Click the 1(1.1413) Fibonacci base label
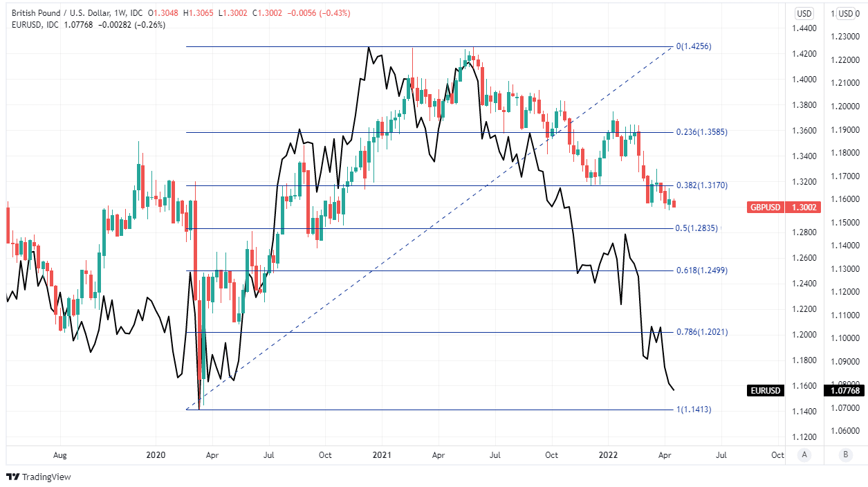The width and height of the screenshot is (868, 487). coord(693,410)
